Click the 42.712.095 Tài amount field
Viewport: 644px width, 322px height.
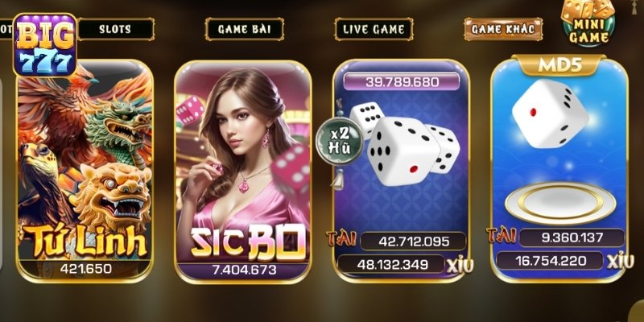point(413,241)
